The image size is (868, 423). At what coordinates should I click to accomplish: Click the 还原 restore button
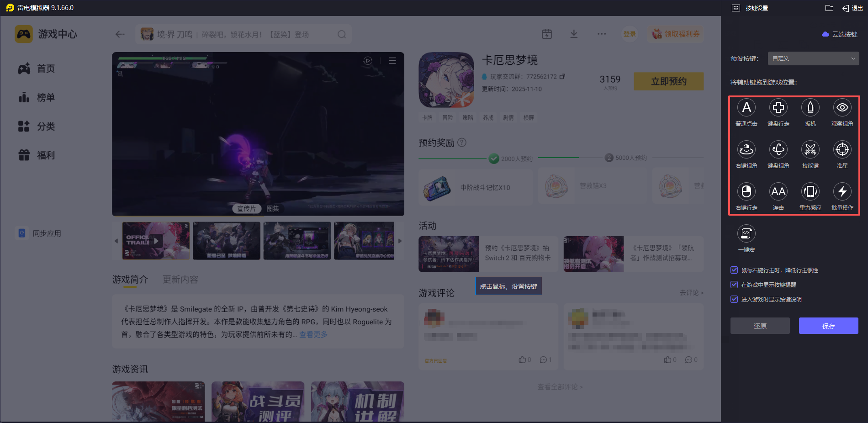[x=760, y=326]
